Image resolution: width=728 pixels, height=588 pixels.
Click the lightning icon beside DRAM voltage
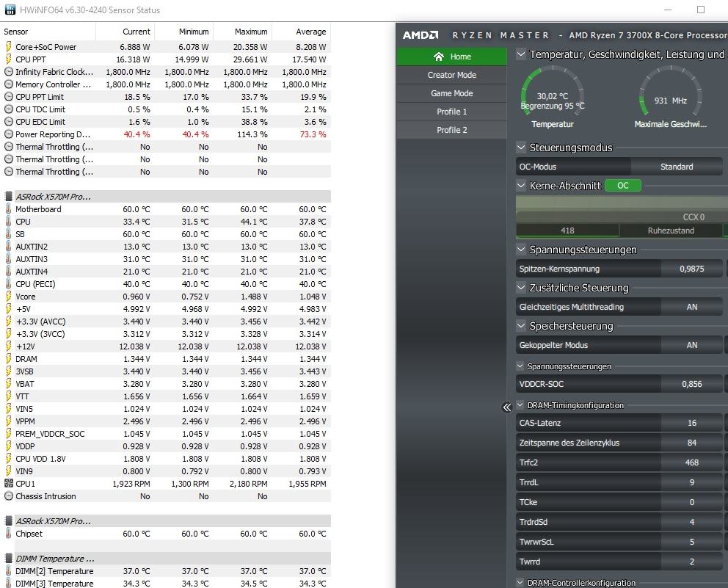[x=8, y=359]
